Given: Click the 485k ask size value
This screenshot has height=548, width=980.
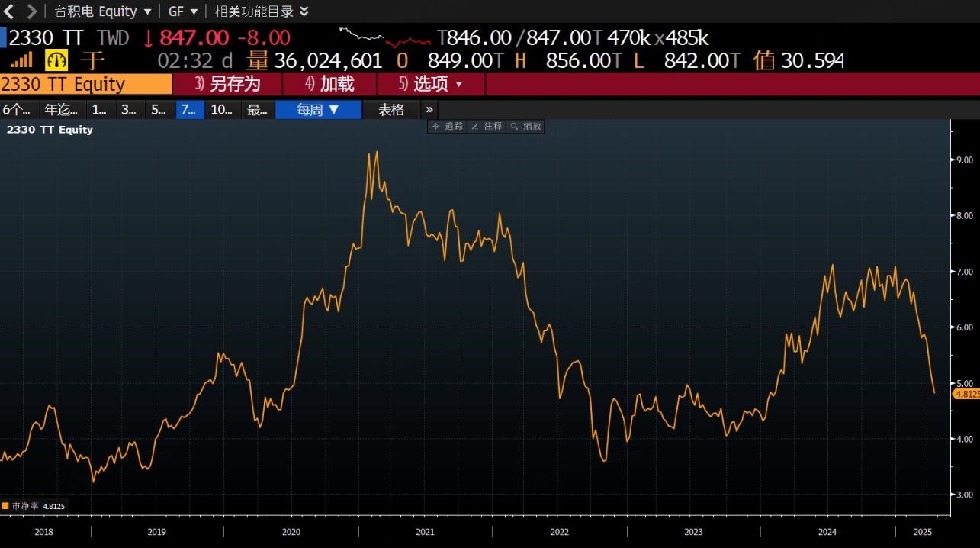Looking at the screenshot, I should 687,37.
